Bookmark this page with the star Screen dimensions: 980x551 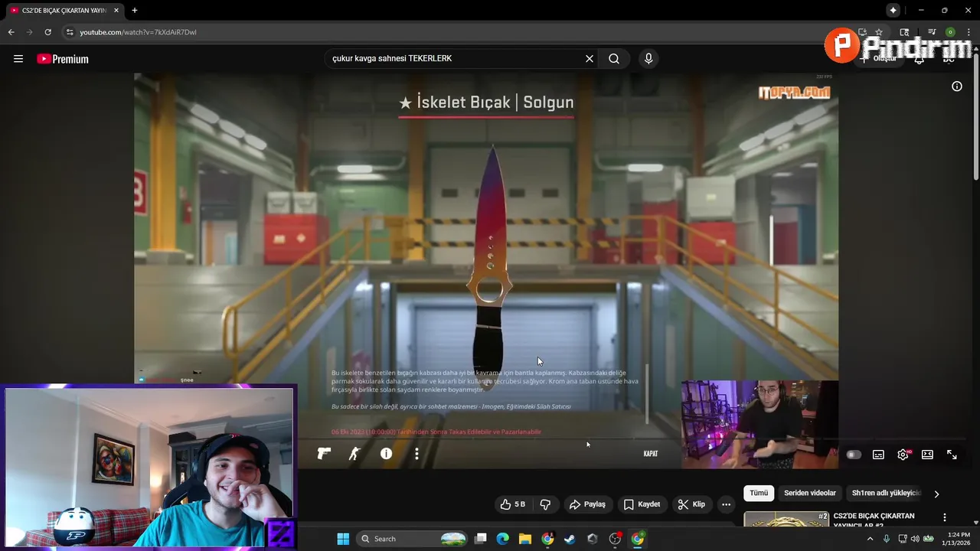point(879,32)
